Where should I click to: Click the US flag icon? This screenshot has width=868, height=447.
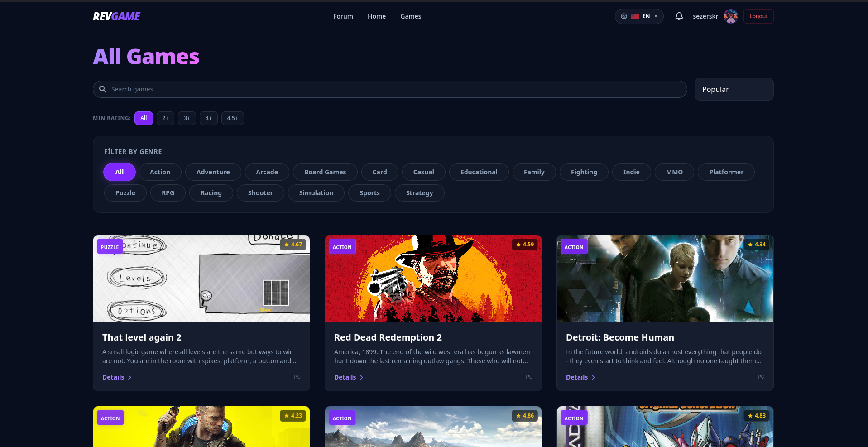click(x=634, y=16)
